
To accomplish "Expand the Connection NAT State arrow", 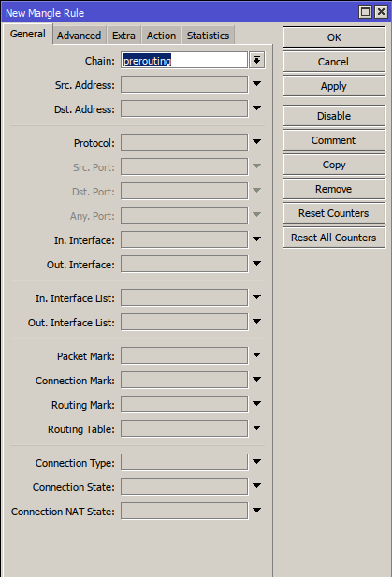I will pyautogui.click(x=257, y=510).
